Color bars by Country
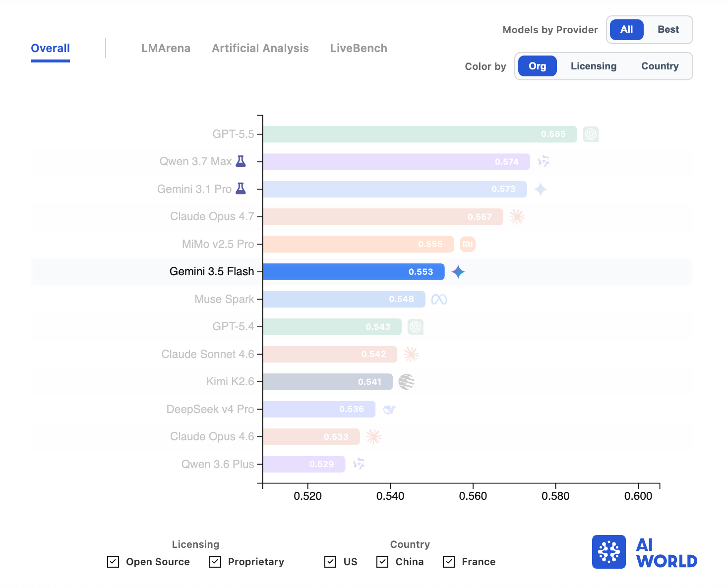 (660, 66)
